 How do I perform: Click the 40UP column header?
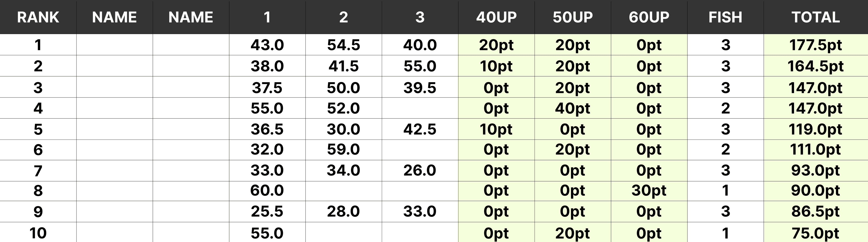tap(496, 17)
